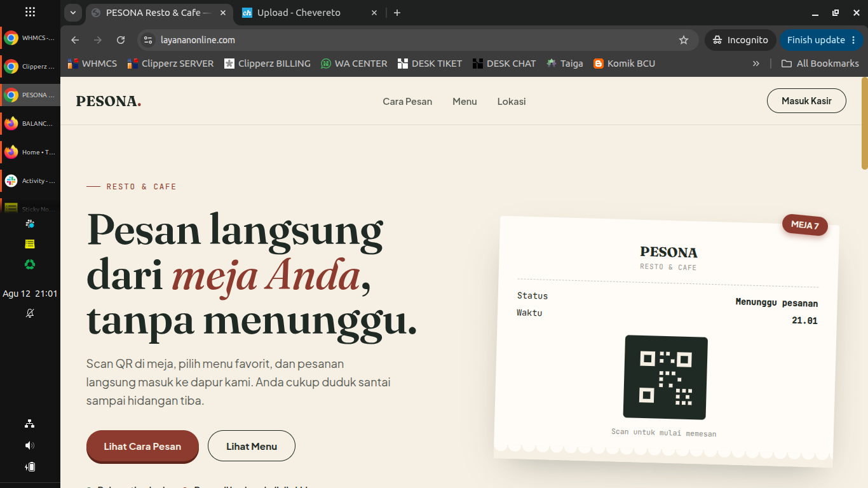Open the clock showing Agu 12 21:01
The height and width of the screenshot is (488, 868).
coord(30,294)
